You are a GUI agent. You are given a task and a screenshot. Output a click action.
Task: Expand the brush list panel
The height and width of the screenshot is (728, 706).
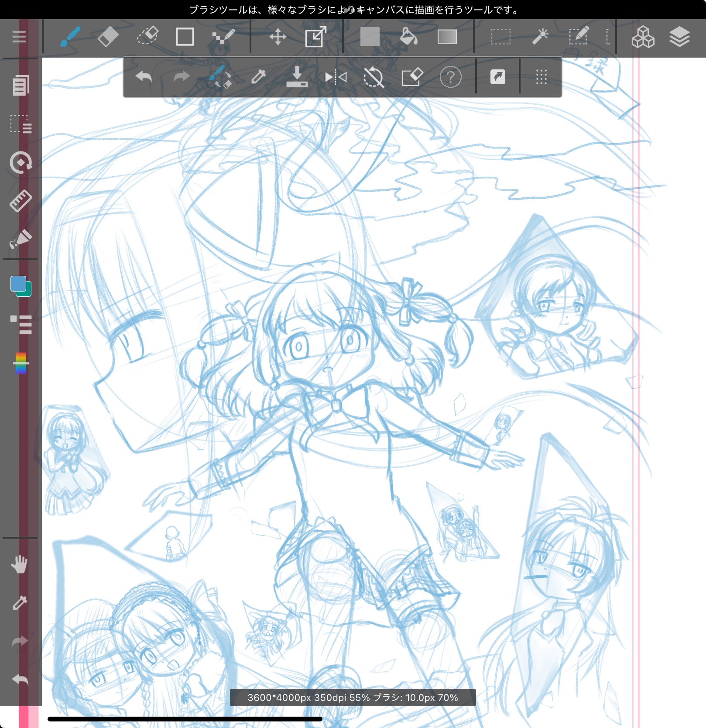[21, 324]
